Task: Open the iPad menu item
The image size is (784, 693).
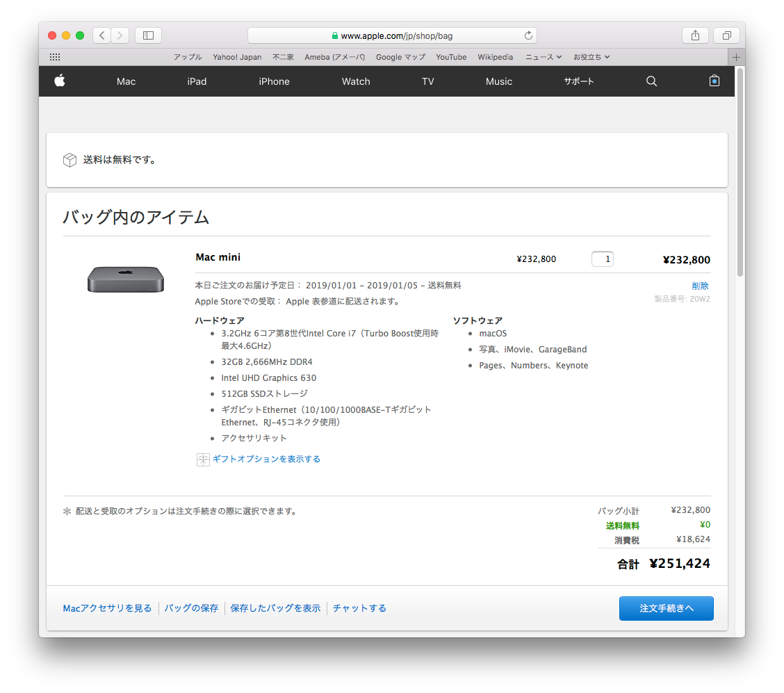Action: [197, 81]
